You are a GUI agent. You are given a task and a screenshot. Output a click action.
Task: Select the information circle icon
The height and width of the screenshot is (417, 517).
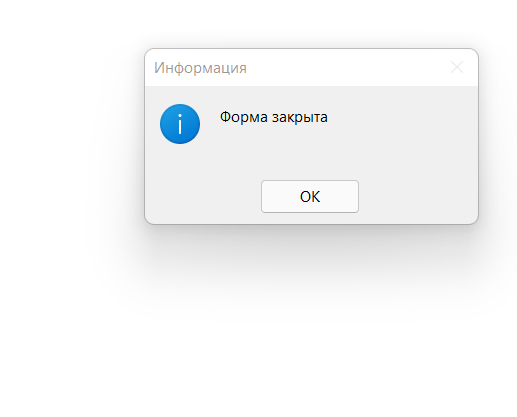click(x=180, y=124)
